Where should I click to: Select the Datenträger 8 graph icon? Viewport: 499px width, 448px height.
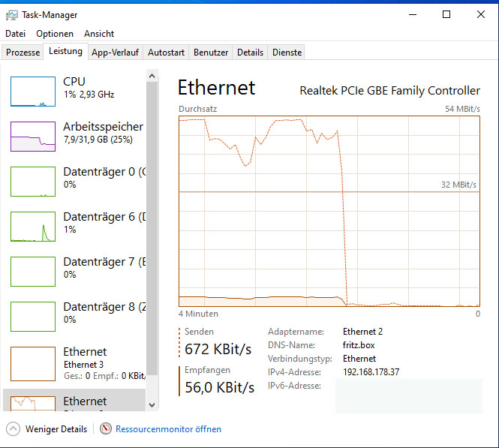pos(33,316)
